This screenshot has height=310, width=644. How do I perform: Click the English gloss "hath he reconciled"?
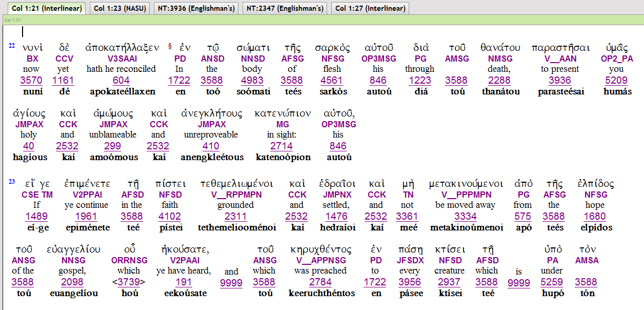point(122,69)
